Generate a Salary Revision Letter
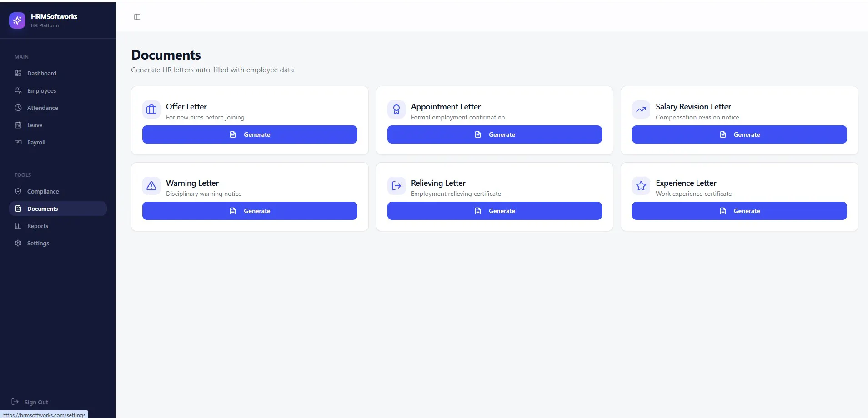Viewport: 868px width, 418px height. click(739, 134)
